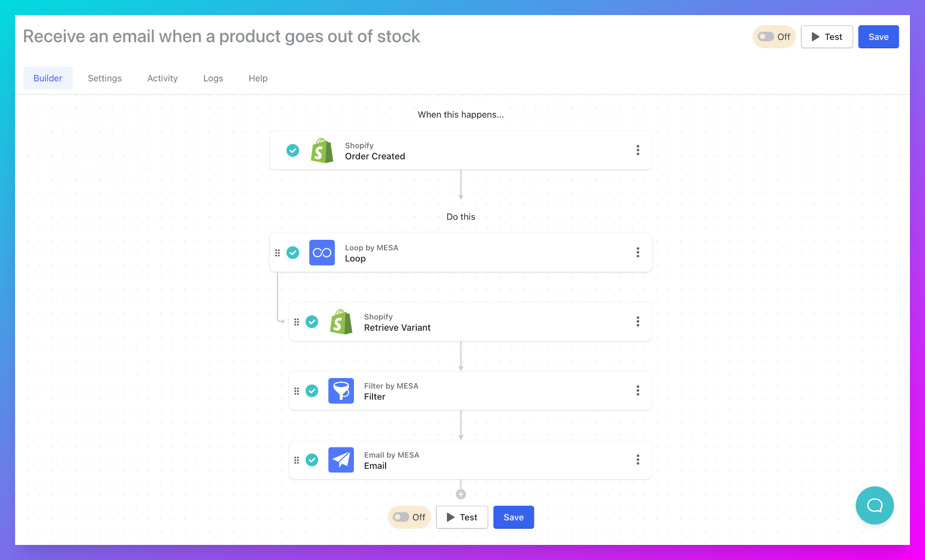Open the options menu on Order Created step
Screen dimensions: 925x560
(x=637, y=150)
